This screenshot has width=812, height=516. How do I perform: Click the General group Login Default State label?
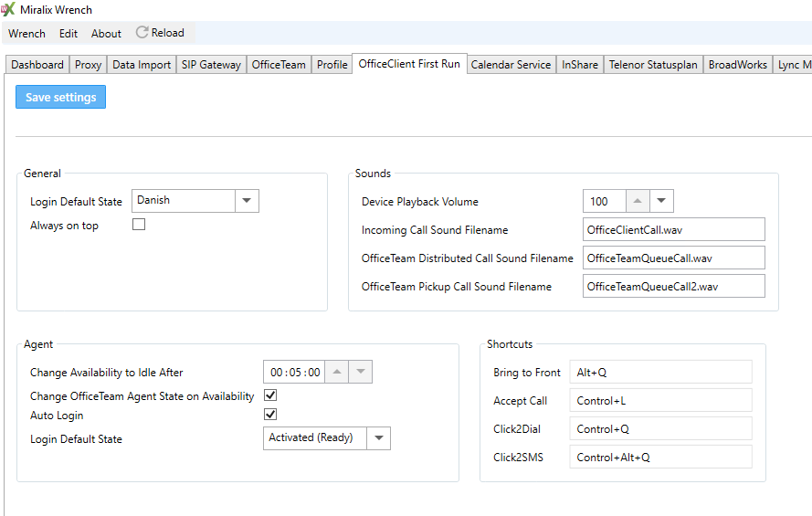tap(76, 202)
